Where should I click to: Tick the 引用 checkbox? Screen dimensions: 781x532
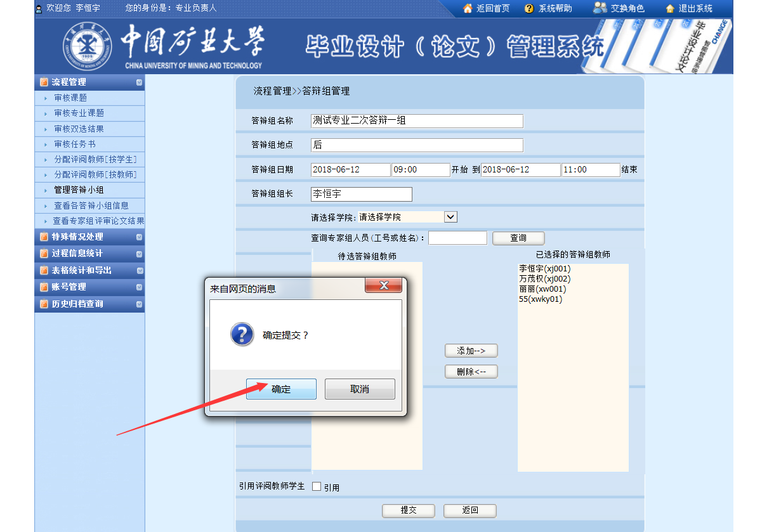pos(317,486)
